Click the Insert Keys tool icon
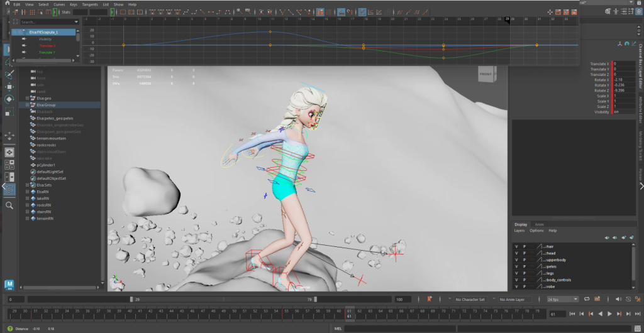644x333 pixels. [x=24, y=13]
